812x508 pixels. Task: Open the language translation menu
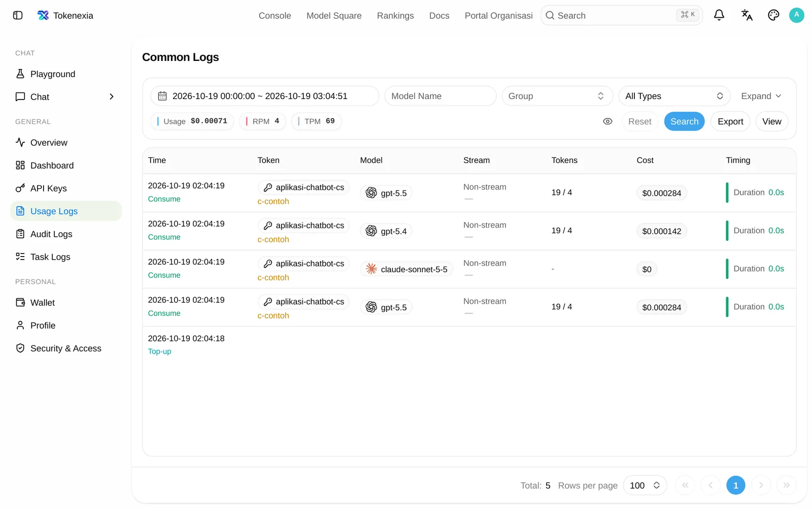(747, 15)
